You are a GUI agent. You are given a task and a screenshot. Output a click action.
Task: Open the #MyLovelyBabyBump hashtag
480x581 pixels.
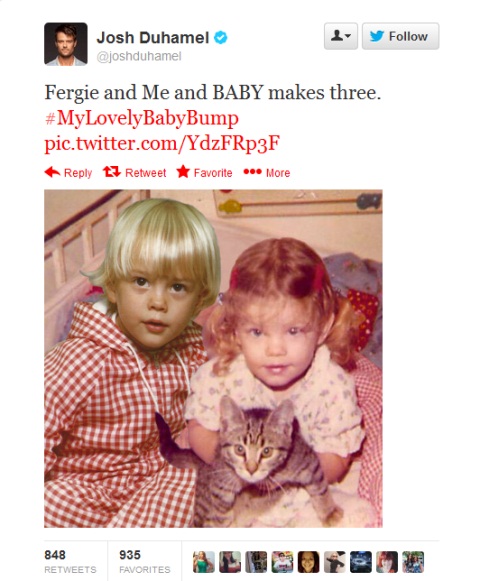[x=142, y=118]
